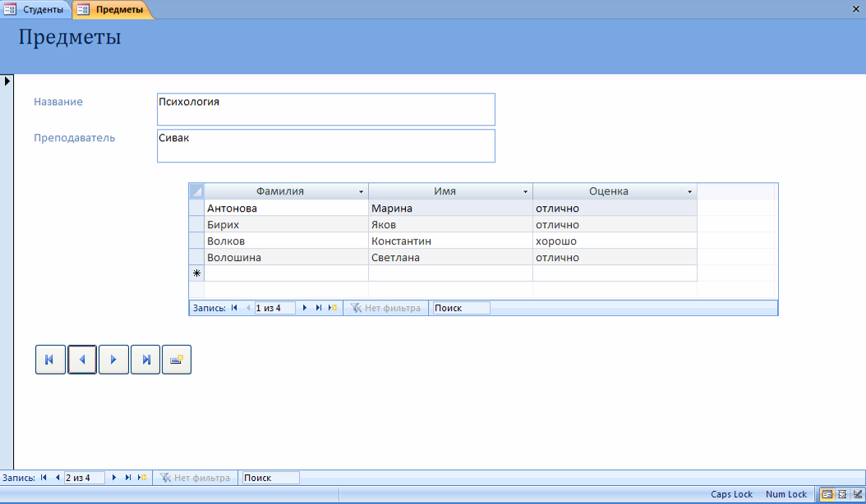The image size is (866, 504).
Task: Click the Светлана name cell
Action: 451,257
